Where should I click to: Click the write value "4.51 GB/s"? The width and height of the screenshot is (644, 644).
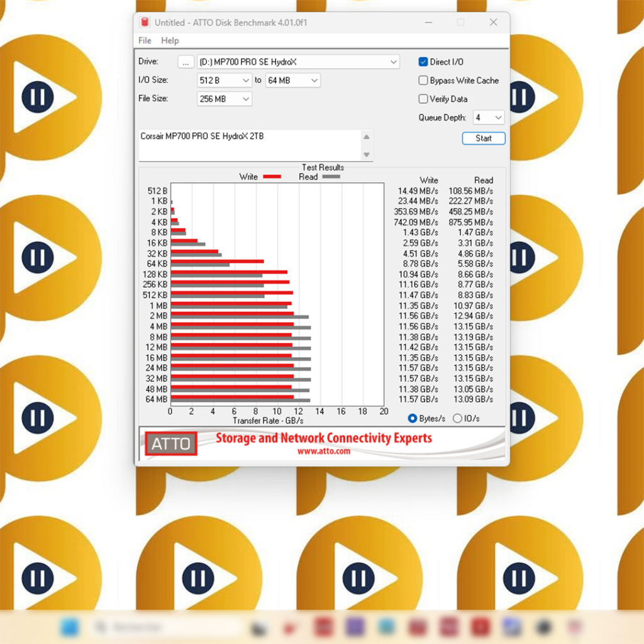[420, 254]
